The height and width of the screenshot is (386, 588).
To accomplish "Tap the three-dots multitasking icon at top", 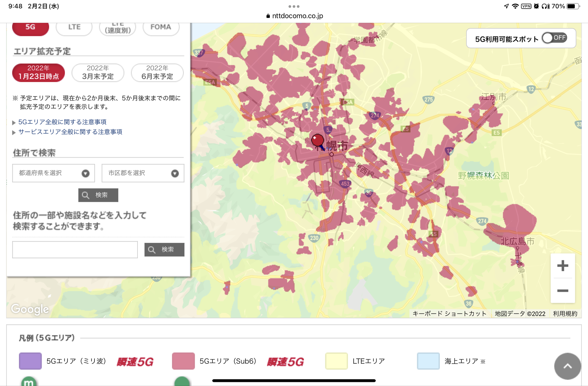I will 294,6.
